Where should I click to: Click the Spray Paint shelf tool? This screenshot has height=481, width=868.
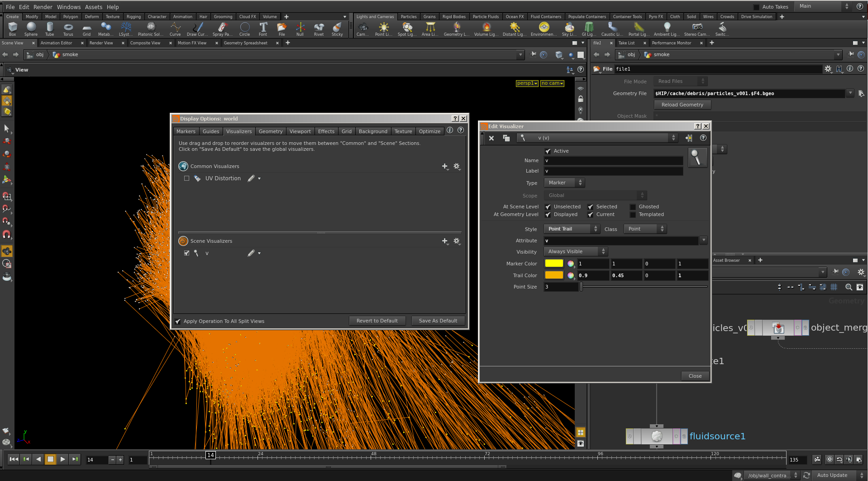[223, 29]
